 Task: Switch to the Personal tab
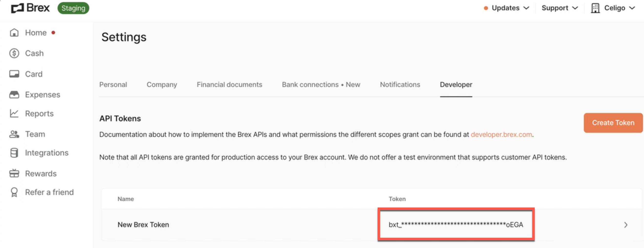point(113,85)
